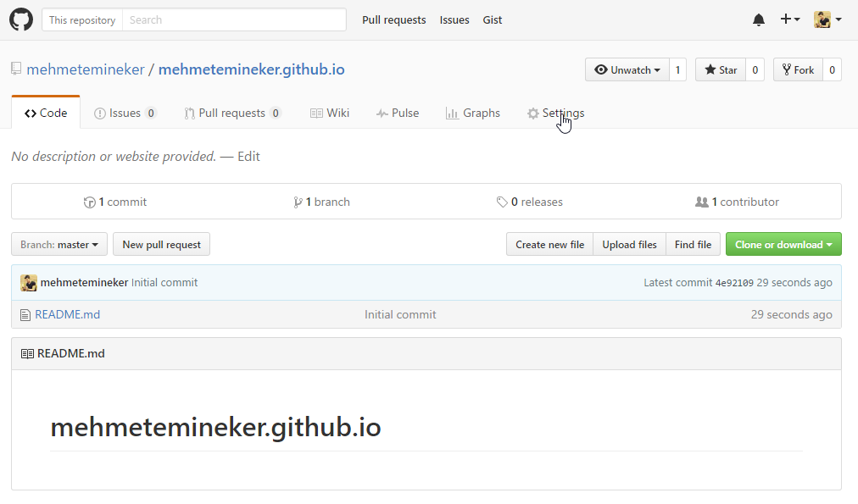Fork this repository
Viewport: 858px width, 504px height.
799,69
